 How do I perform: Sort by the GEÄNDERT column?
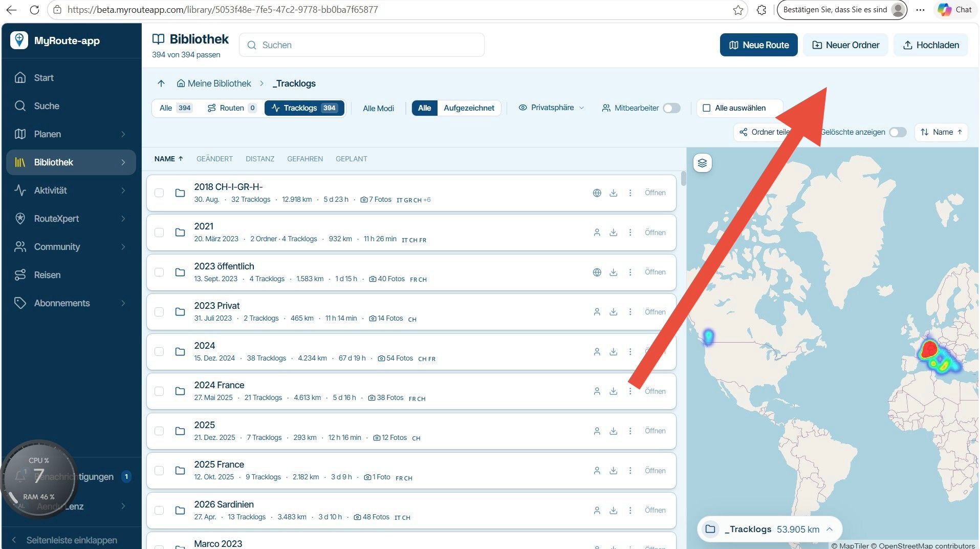click(x=214, y=159)
